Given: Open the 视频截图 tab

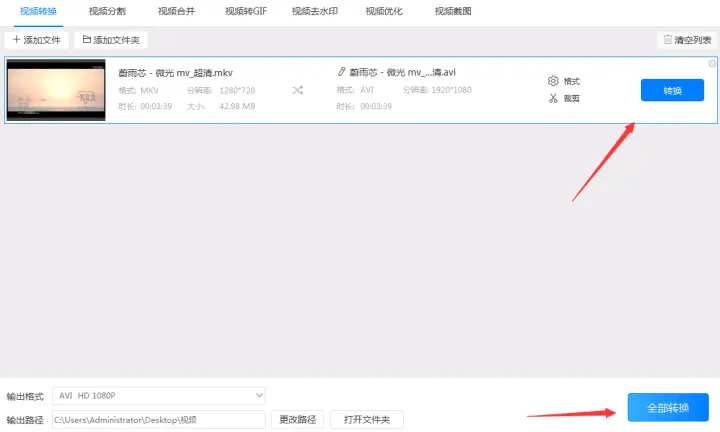Looking at the screenshot, I should (x=453, y=11).
